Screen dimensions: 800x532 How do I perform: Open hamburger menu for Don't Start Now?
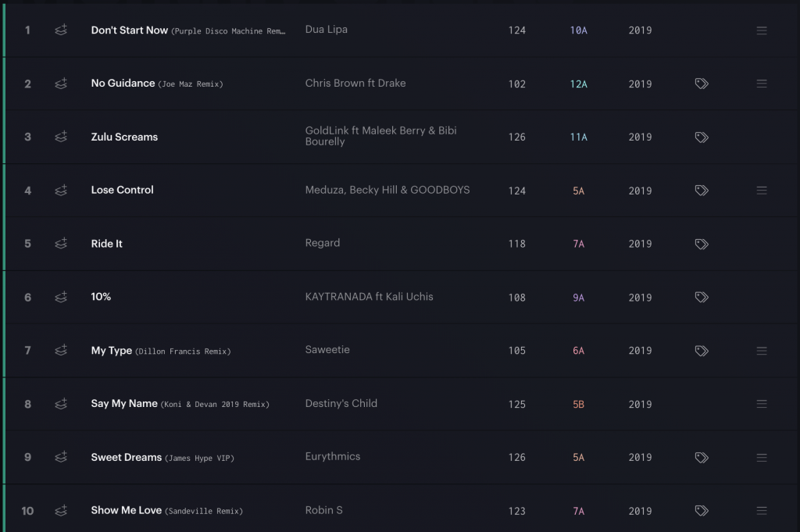coord(762,30)
